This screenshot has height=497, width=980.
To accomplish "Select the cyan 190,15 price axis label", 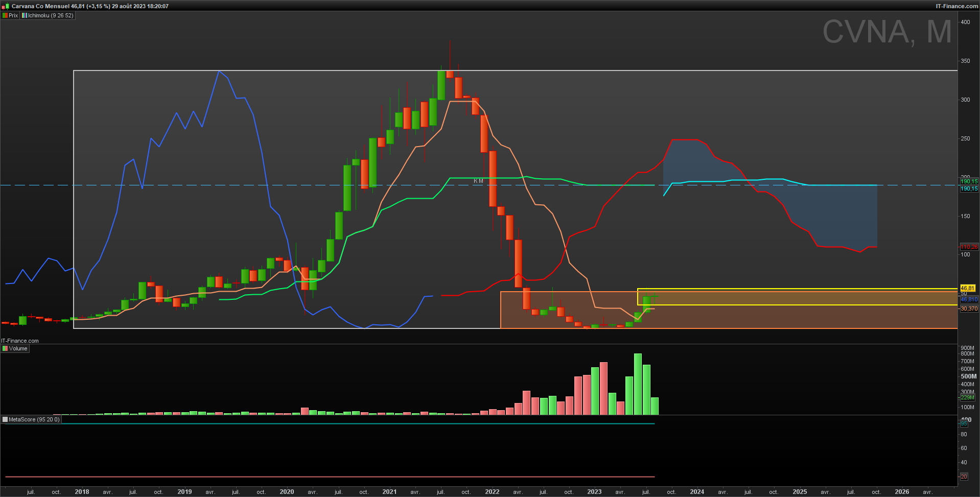I will pos(969,188).
